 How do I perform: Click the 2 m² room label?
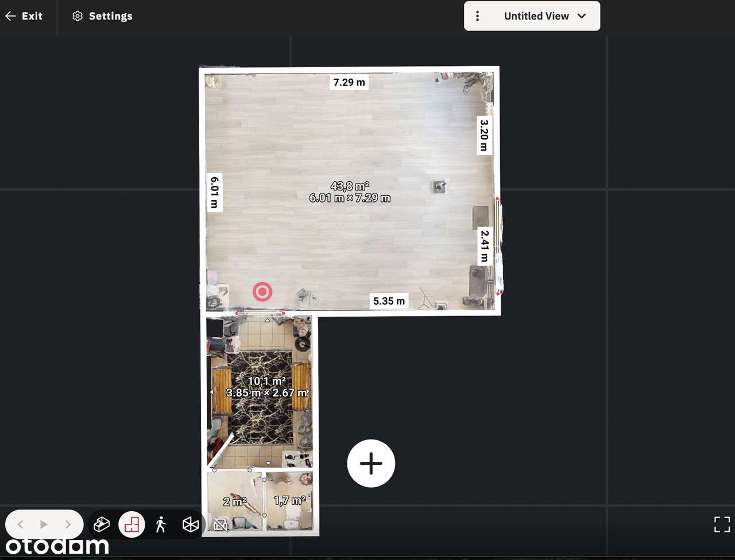235,501
